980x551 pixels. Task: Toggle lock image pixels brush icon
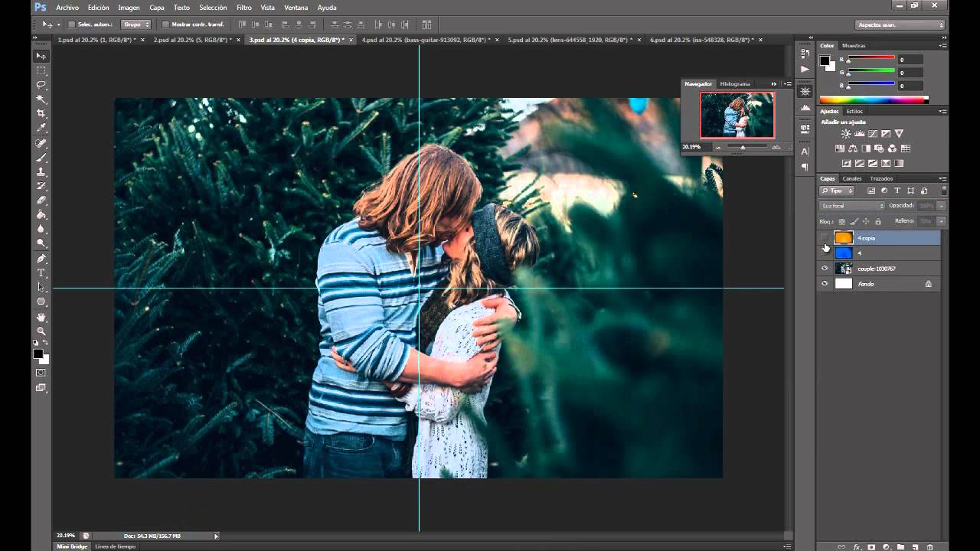tap(854, 221)
